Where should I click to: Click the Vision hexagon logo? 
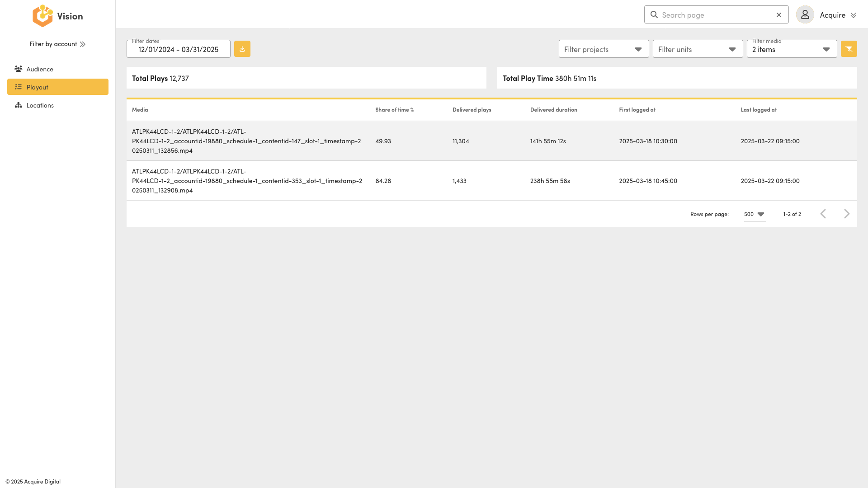[42, 16]
